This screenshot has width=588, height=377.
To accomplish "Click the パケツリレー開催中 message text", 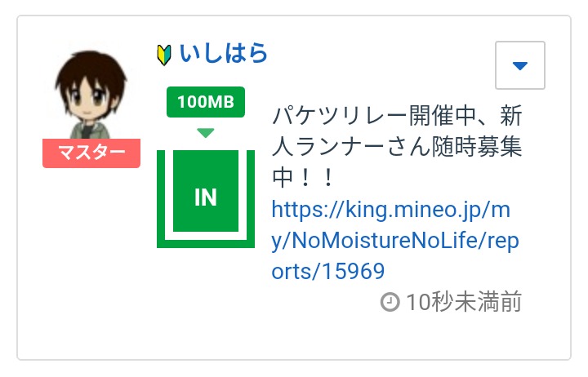I will coord(396,116).
